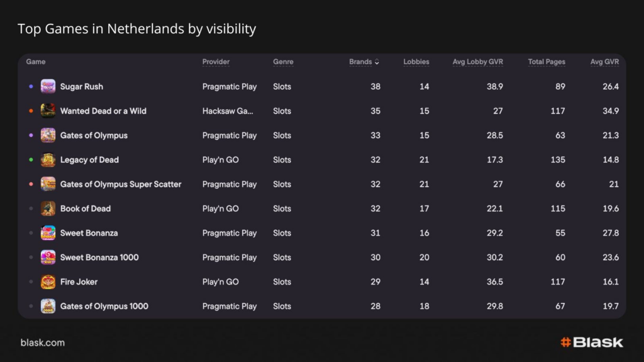
Task: Open the blask.com link
Action: point(42,343)
